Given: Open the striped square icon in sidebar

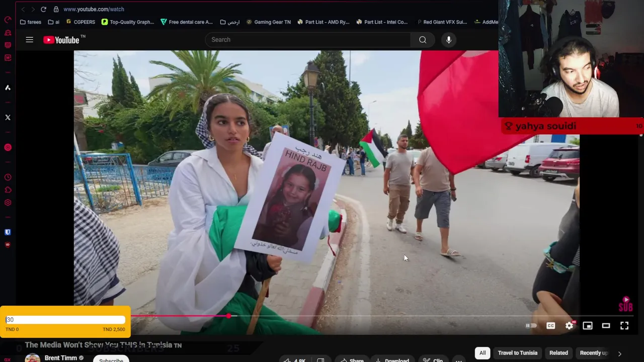Looking at the screenshot, I should [x=8, y=45].
